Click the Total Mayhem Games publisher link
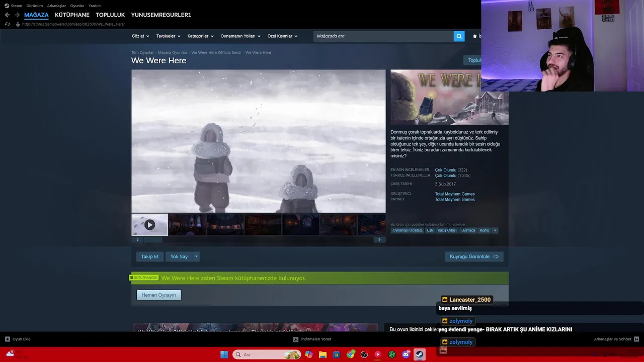The height and width of the screenshot is (362, 644). (455, 200)
